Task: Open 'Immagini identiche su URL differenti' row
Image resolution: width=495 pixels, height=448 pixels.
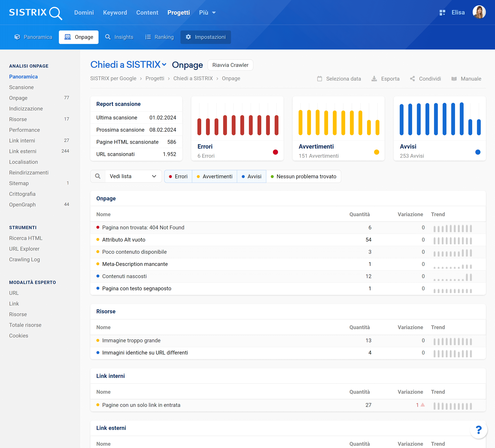Action: tap(288, 353)
